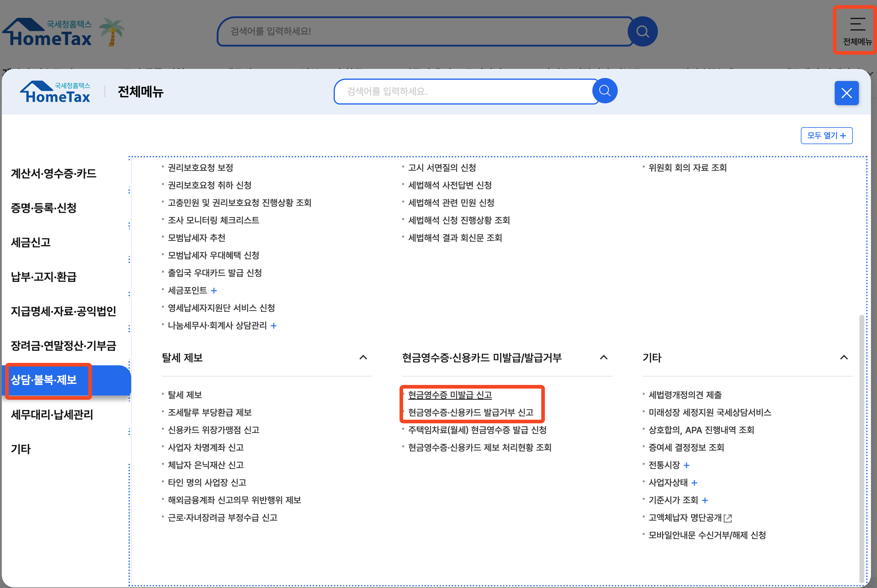Screen dimensions: 877x588
Task: Expand 세금포인트 plus icon
Action: point(214,291)
